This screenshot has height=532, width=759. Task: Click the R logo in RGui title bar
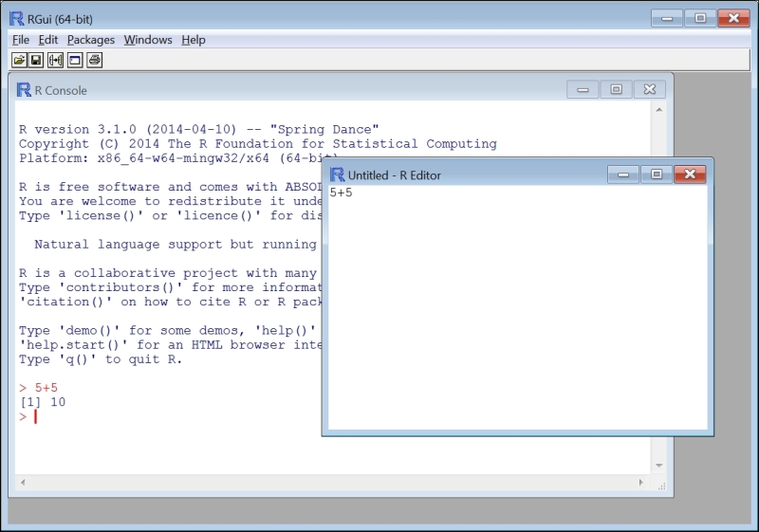tap(16, 19)
